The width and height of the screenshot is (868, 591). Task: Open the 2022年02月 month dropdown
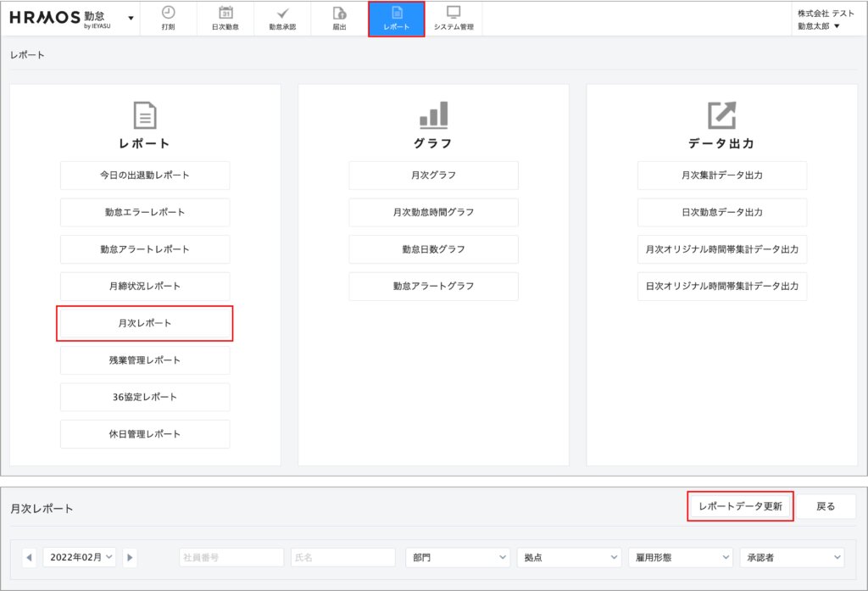click(x=80, y=557)
